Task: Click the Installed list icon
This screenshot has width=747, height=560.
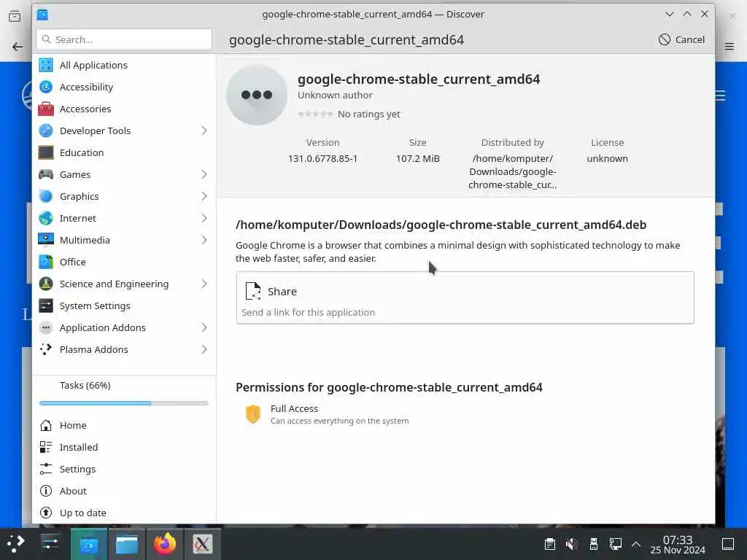Action: click(x=46, y=447)
